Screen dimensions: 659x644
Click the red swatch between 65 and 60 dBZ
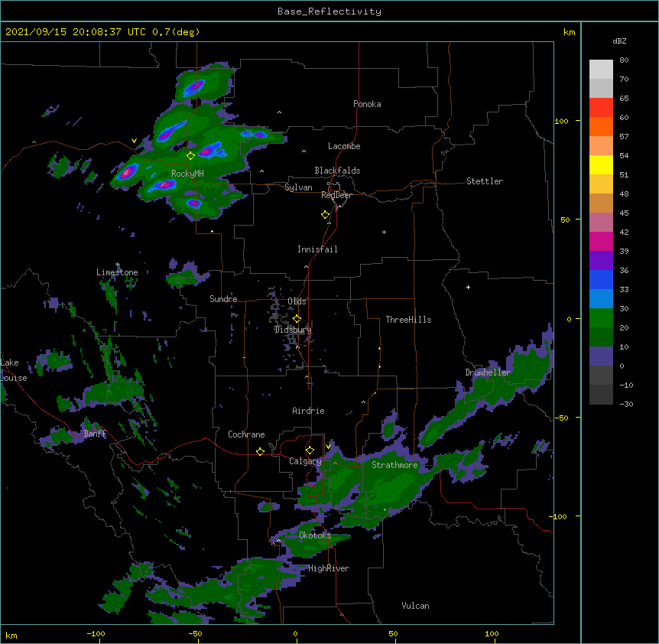tap(601, 107)
